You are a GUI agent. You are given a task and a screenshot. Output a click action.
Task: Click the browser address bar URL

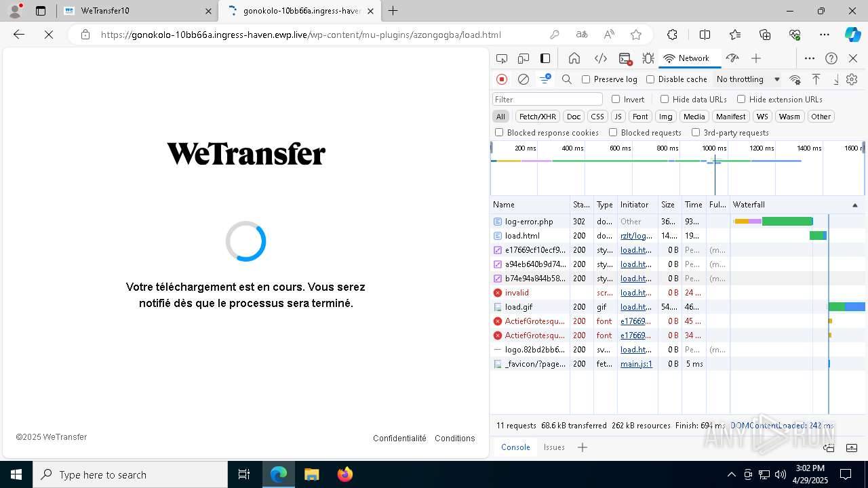(301, 35)
